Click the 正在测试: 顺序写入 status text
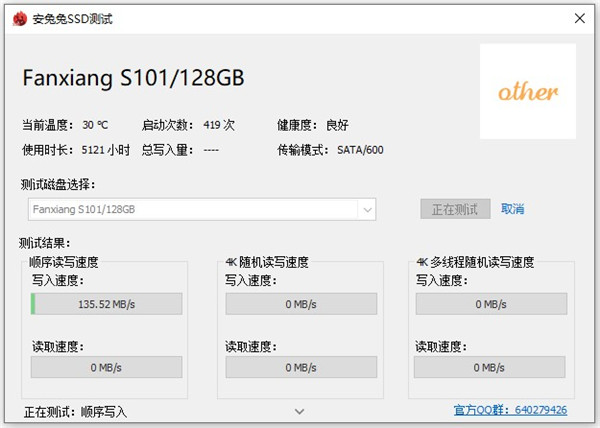 click(x=75, y=411)
